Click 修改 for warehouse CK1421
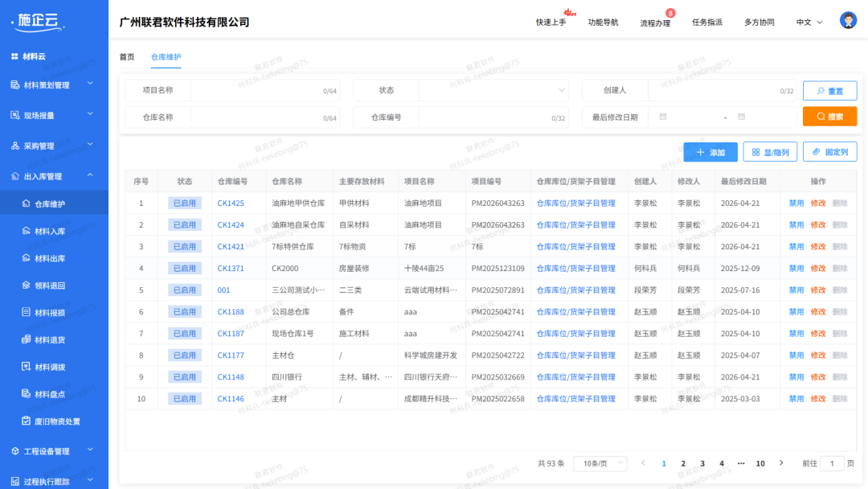 click(x=818, y=246)
